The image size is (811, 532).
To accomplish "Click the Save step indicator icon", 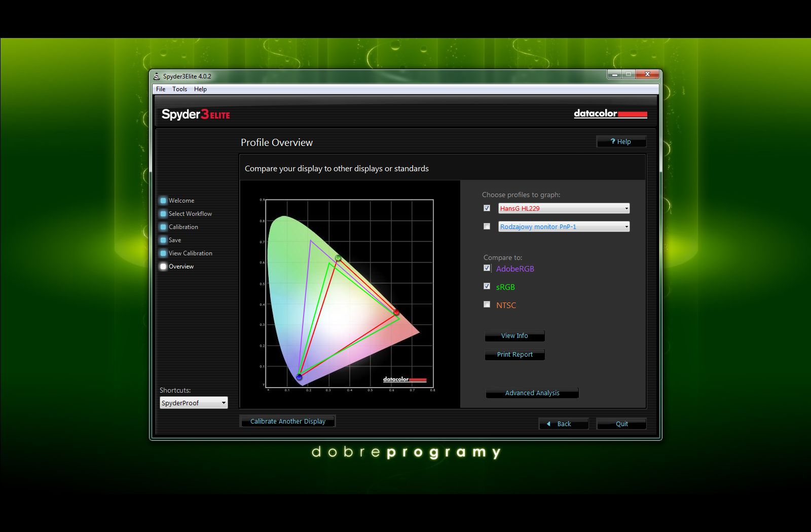I will click(163, 240).
